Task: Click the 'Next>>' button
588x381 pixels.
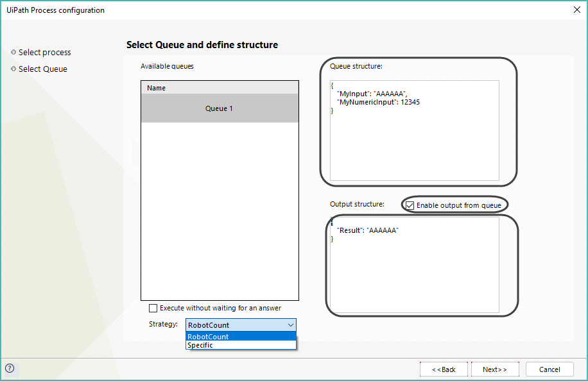Action: [495, 369]
